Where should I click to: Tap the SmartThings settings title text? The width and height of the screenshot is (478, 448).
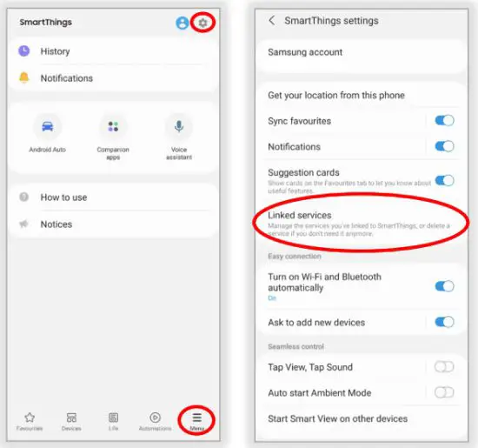[331, 21]
